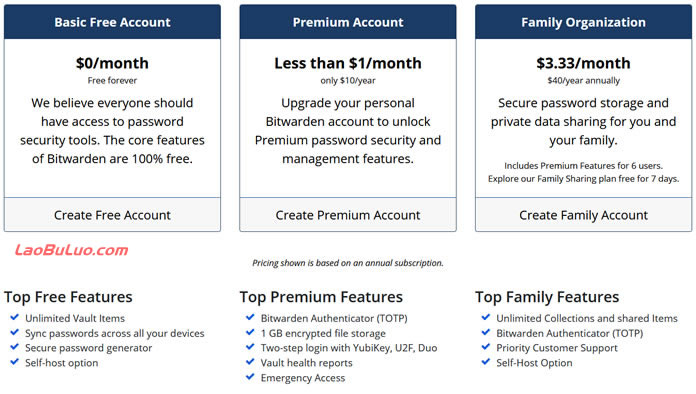Click Self-host option in Free Features list

61,362
